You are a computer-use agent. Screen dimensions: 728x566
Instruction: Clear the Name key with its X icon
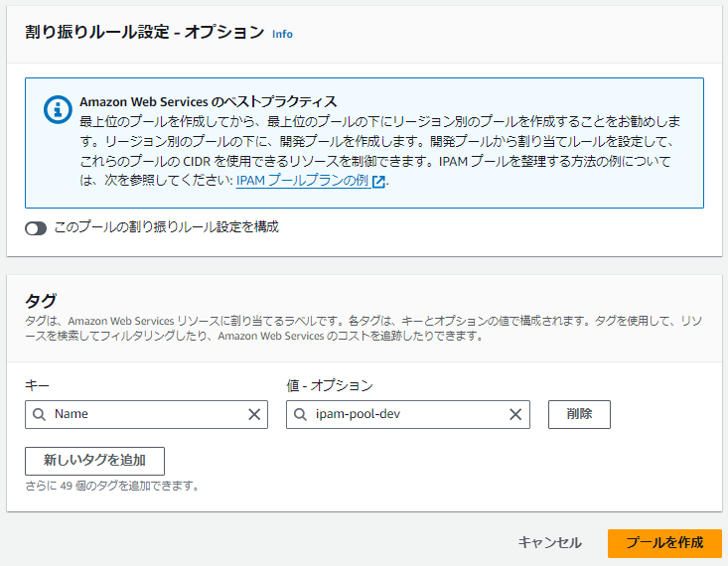(254, 414)
